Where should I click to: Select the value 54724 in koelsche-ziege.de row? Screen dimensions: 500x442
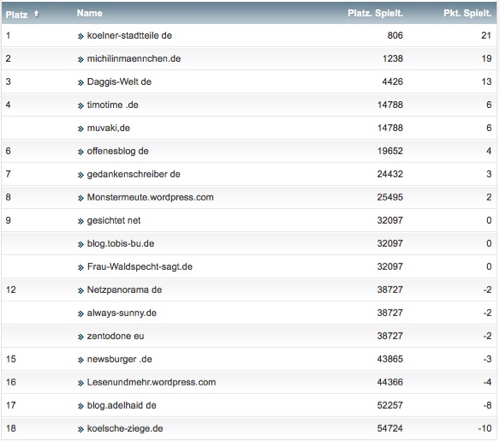click(x=390, y=428)
